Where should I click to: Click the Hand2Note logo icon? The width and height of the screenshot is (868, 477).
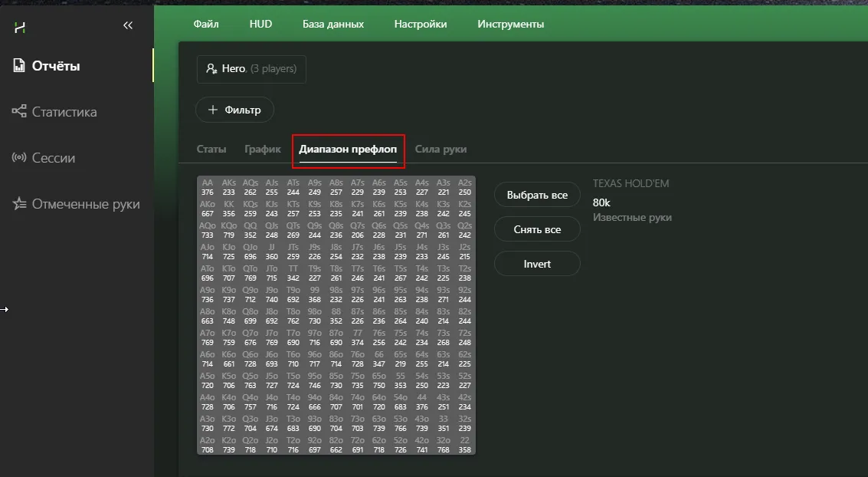click(x=20, y=28)
